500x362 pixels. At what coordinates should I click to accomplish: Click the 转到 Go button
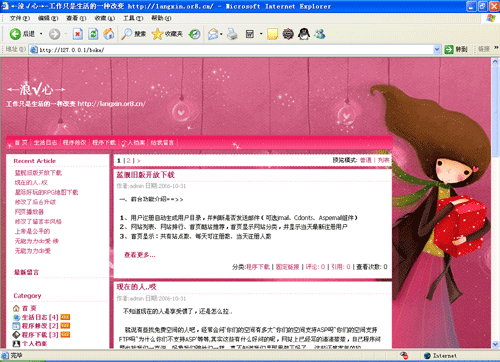456,50
